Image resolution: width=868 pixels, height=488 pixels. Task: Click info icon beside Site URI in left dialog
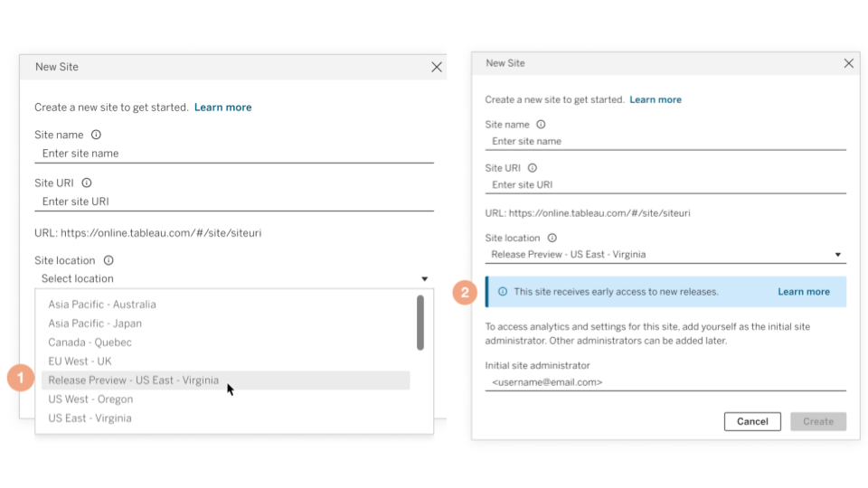coord(87,183)
